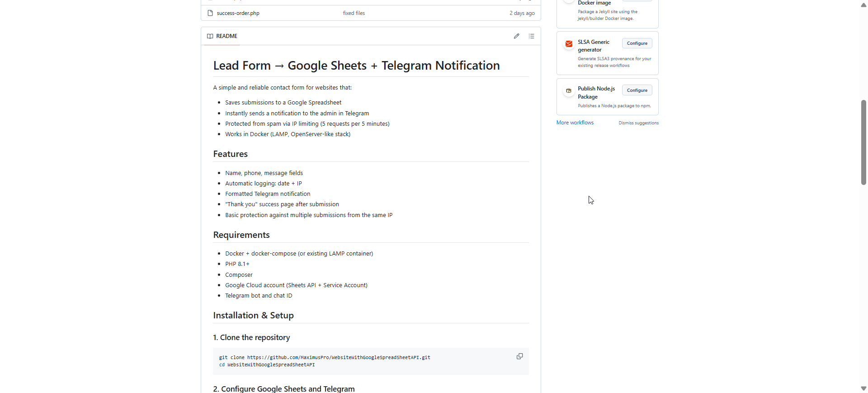Click the "Requirements" heading
This screenshot has height=393, width=868.
tap(241, 235)
